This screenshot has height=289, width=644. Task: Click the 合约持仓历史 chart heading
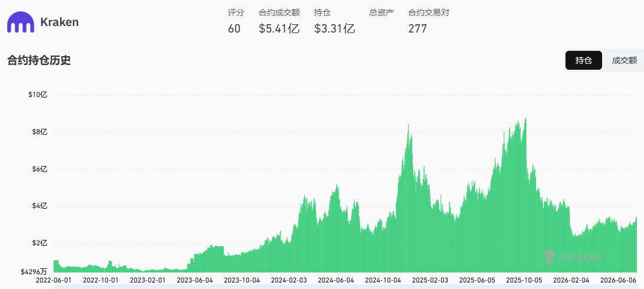tap(39, 60)
